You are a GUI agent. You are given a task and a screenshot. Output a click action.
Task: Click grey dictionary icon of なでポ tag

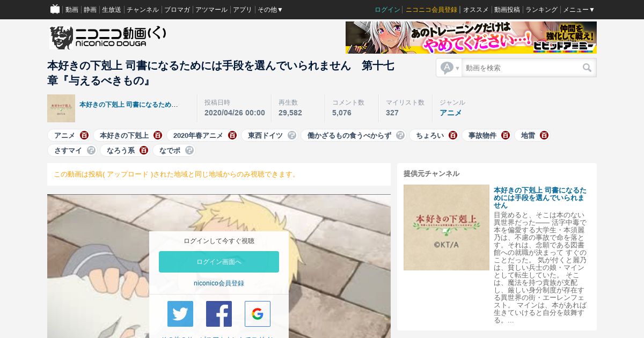[189, 150]
